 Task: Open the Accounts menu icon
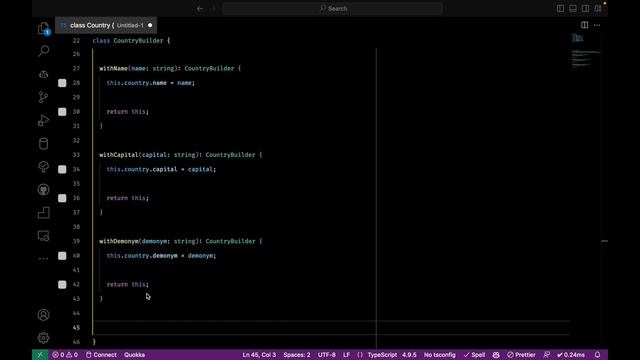(x=43, y=315)
